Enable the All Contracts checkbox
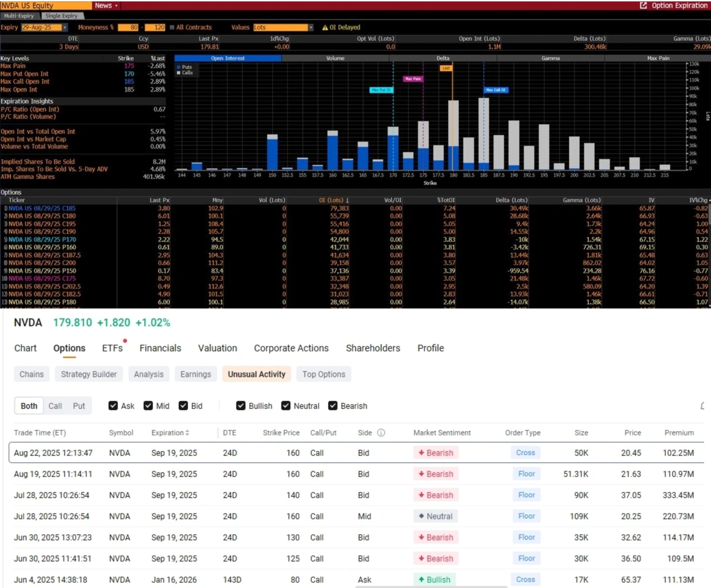Screen dimensions: 711x588 [x=172, y=28]
